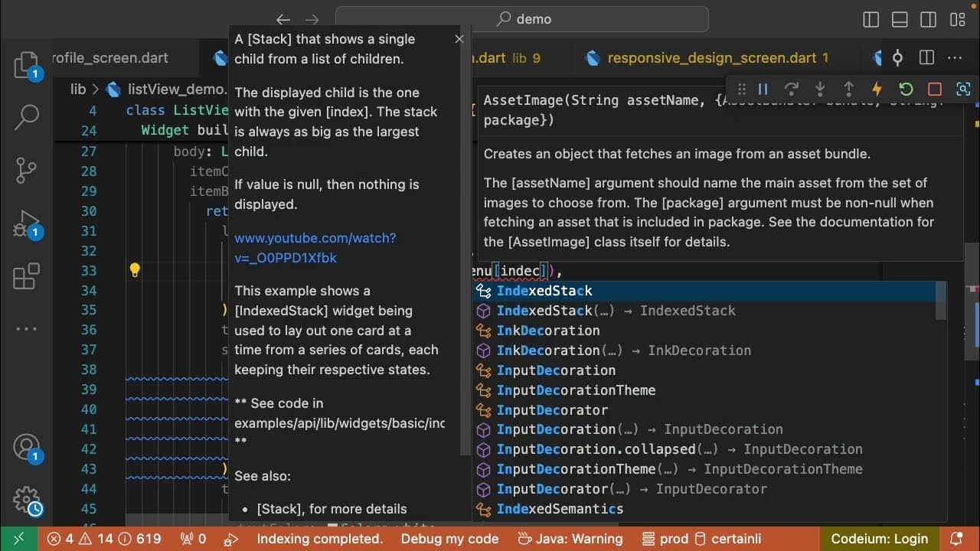980x551 pixels.
Task: Stop debugging with the red square
Action: (934, 90)
